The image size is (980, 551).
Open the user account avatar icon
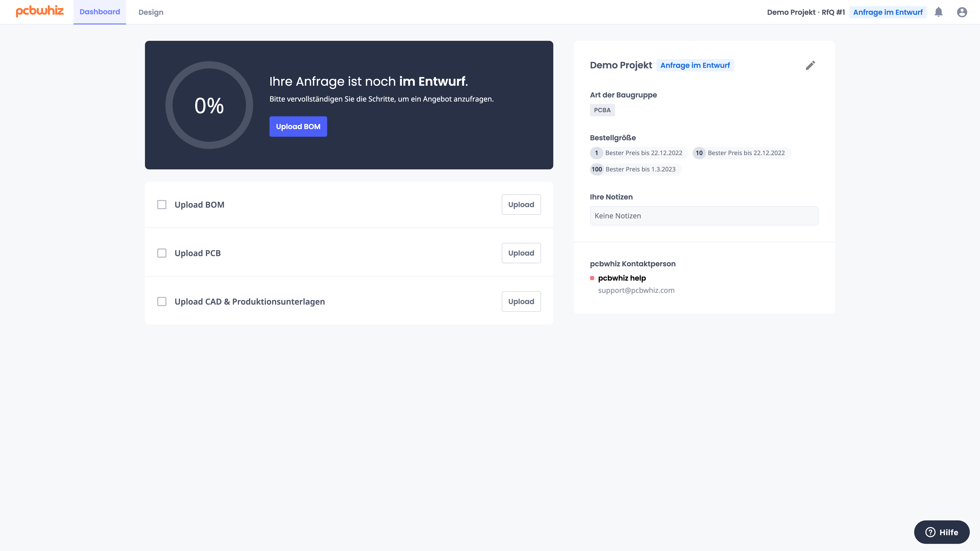[962, 12]
